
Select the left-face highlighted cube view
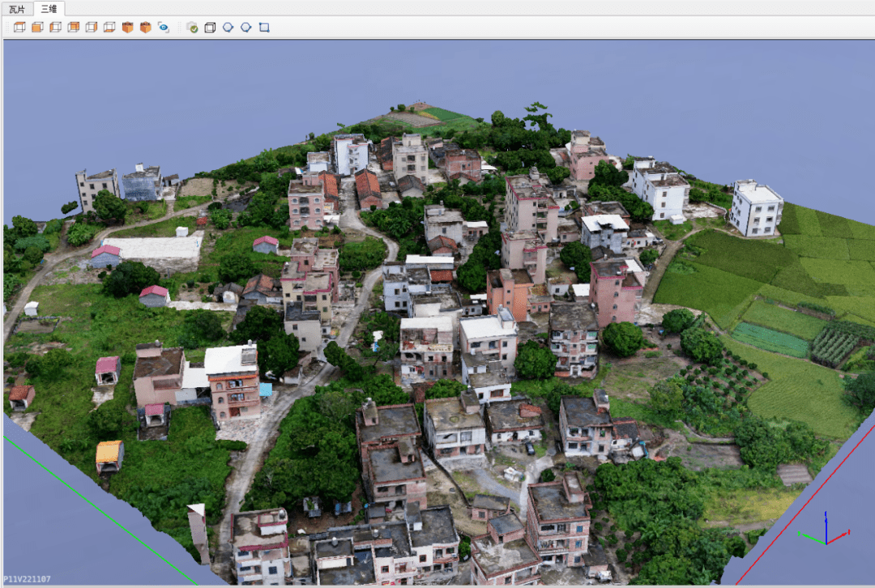(x=55, y=28)
